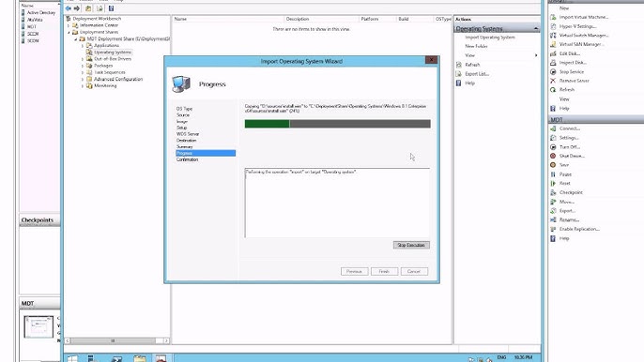Click the Export icon in MDT actions

tap(553, 211)
